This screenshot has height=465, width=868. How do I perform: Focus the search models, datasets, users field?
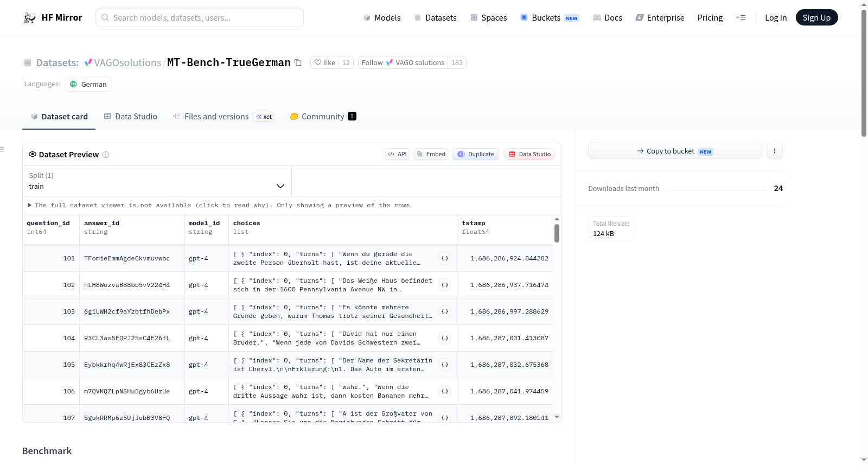200,17
